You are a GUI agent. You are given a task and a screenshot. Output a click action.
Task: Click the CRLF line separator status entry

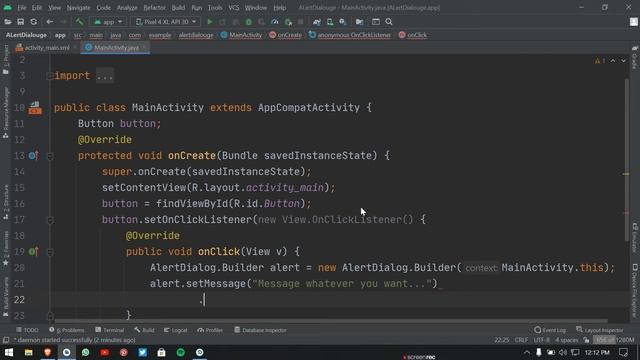point(521,340)
